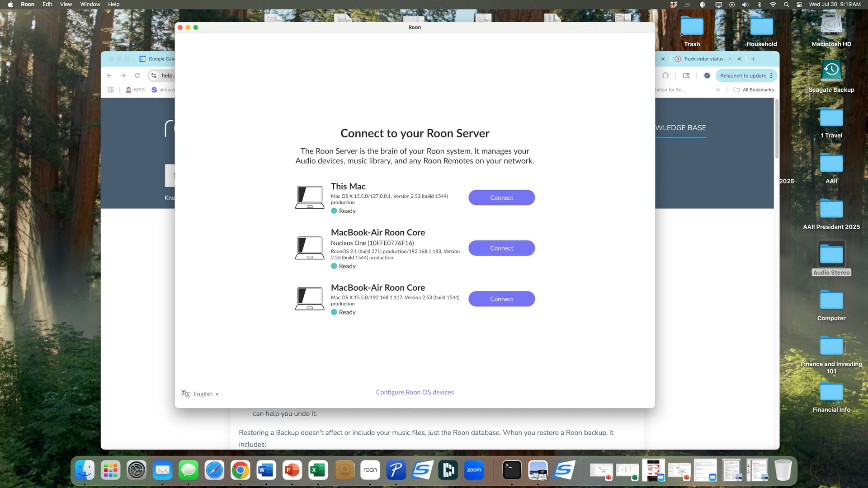Screen dimensions: 868x488
Task: Open Microsoft Word from the Dock
Action: (266, 470)
